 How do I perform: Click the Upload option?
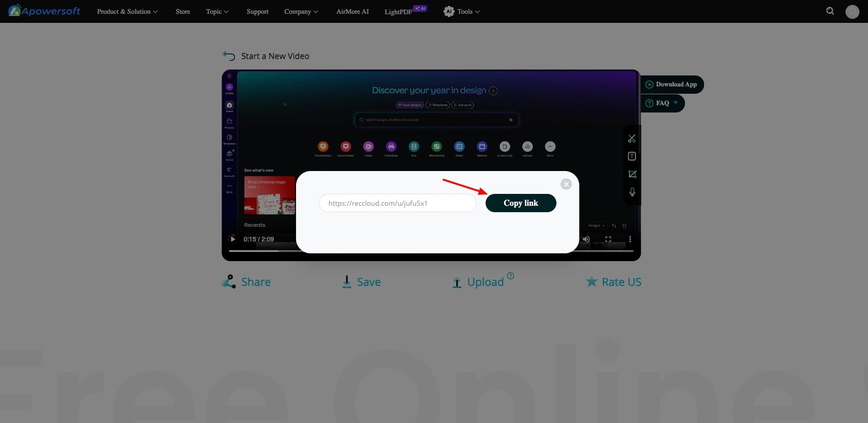478,282
